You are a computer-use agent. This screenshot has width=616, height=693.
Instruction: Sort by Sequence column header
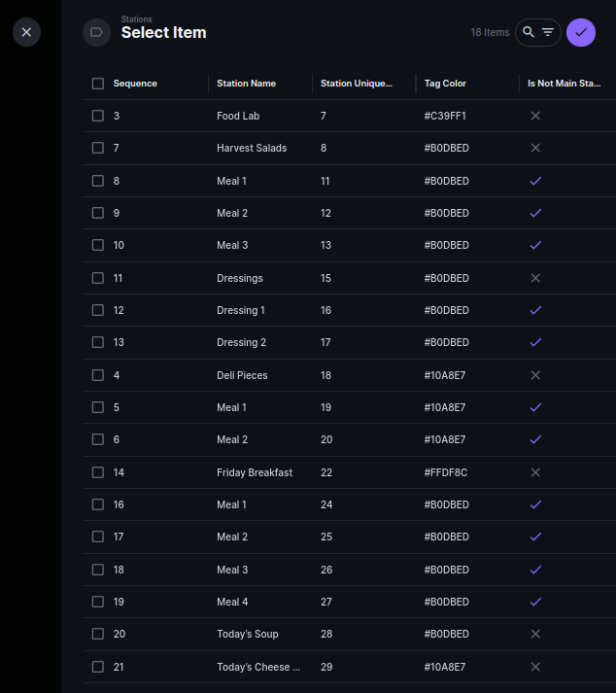[135, 84]
